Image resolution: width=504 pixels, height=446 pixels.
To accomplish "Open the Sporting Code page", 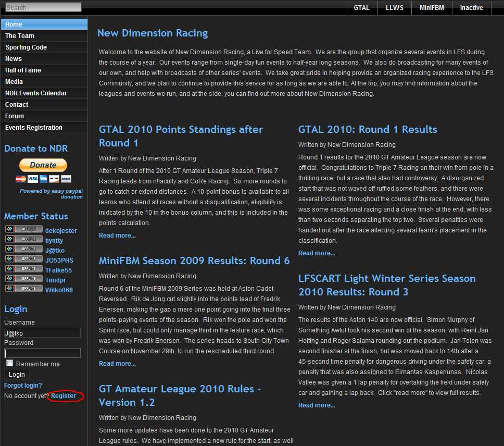I will (x=44, y=47).
